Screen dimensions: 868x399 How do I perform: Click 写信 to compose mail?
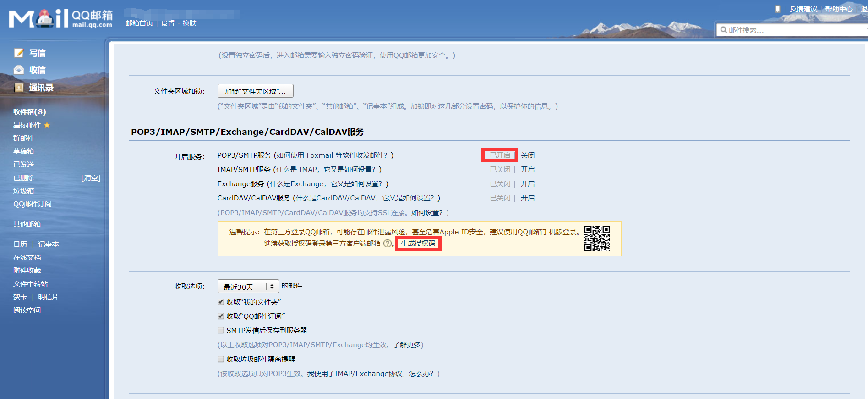38,53
